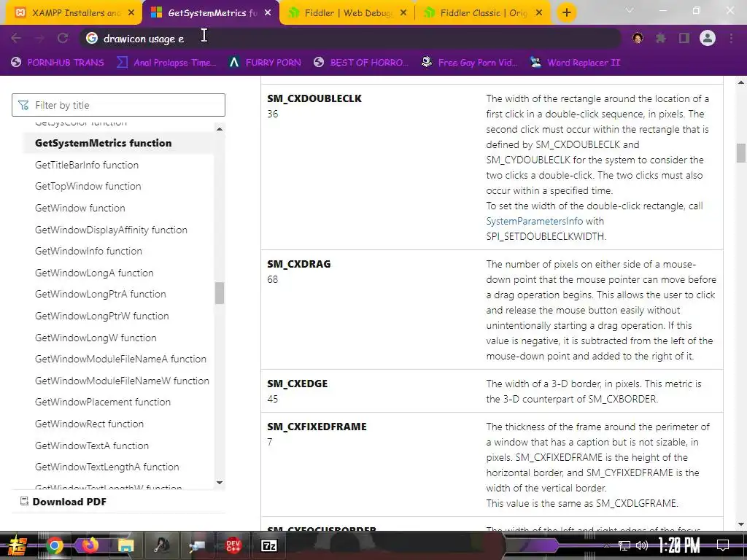Open GetWindowLongW function entry
The height and width of the screenshot is (560, 747).
tap(96, 338)
